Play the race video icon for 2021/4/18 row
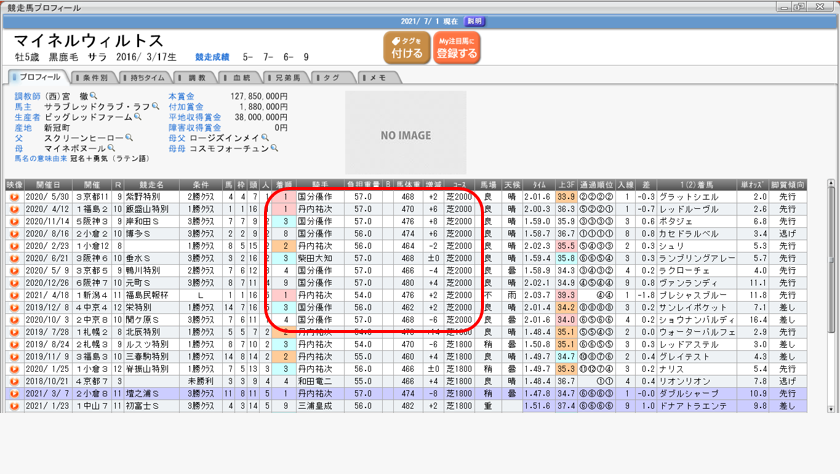Screen dimensions: 840x474 coord(14,295)
